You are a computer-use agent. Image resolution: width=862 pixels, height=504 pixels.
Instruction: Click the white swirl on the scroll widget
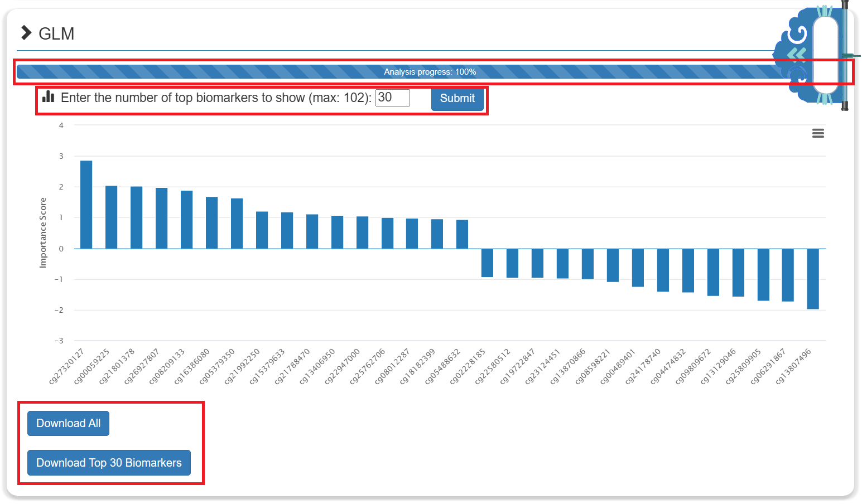pyautogui.click(x=798, y=35)
